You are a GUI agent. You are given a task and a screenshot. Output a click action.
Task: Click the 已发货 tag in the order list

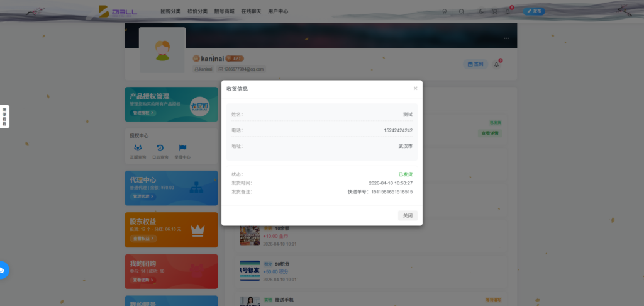click(495, 123)
